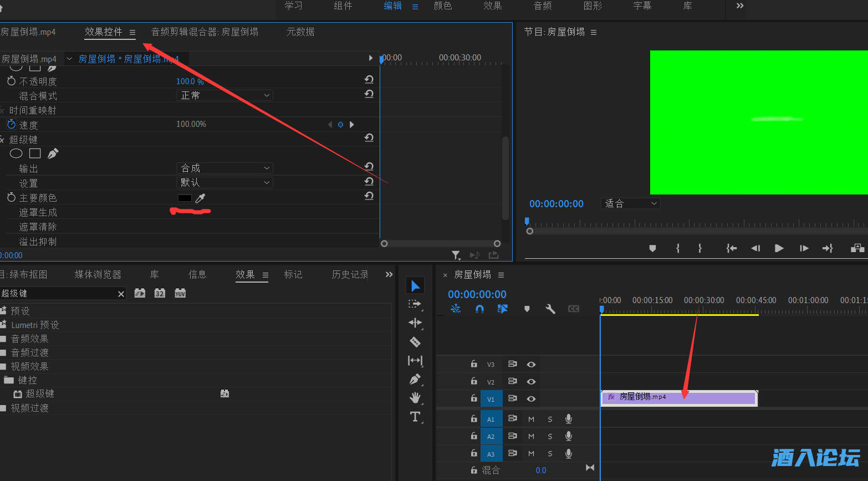This screenshot has width=868, height=481.
Task: Select the Pen tool in tools panel
Action: coord(415,380)
